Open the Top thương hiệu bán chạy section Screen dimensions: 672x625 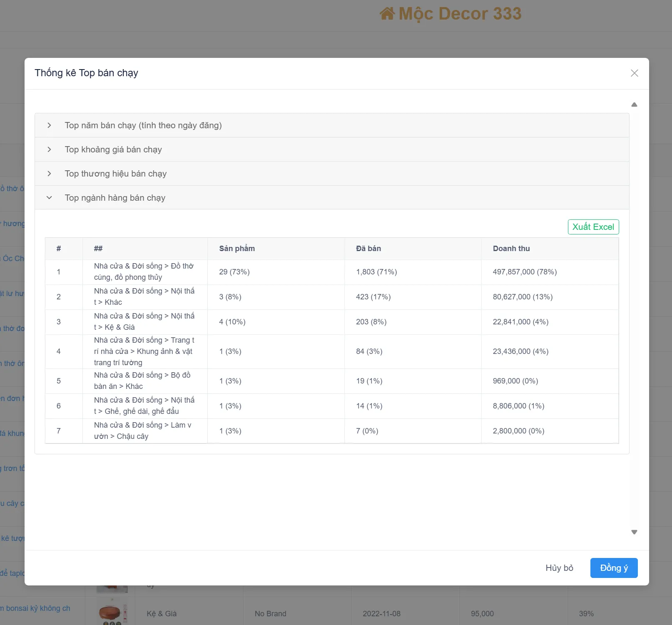pos(332,174)
